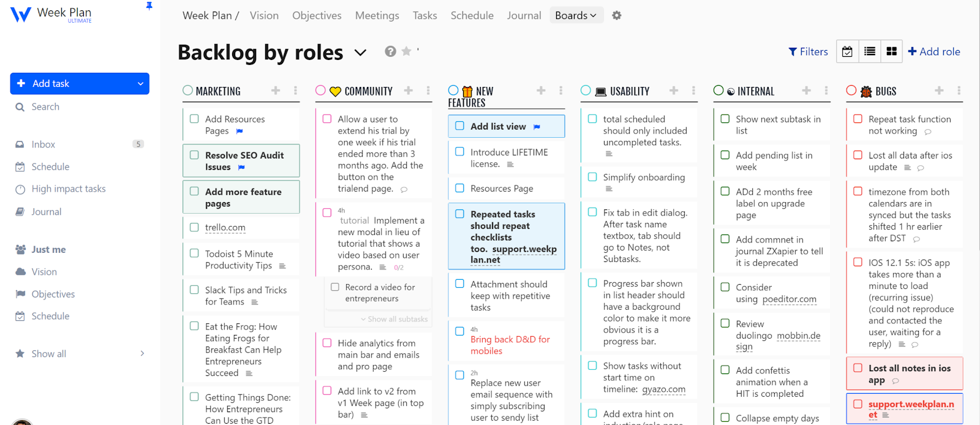The height and width of the screenshot is (425, 980).
Task: Open the Backlog by roles title dropdown
Action: tap(361, 53)
